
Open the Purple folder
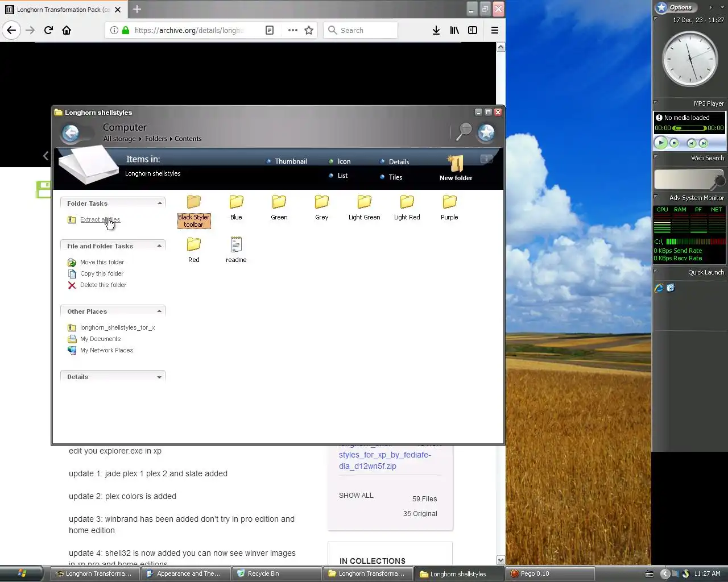pos(449,207)
